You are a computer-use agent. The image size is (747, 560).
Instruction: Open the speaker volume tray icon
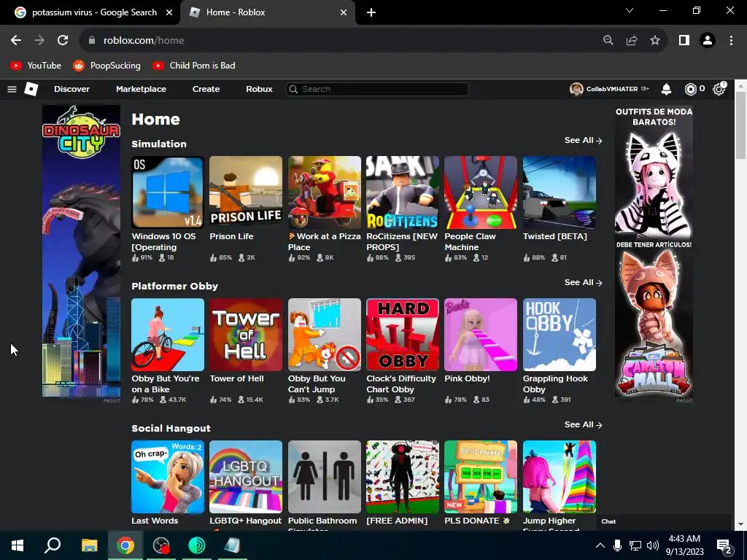[x=653, y=545]
